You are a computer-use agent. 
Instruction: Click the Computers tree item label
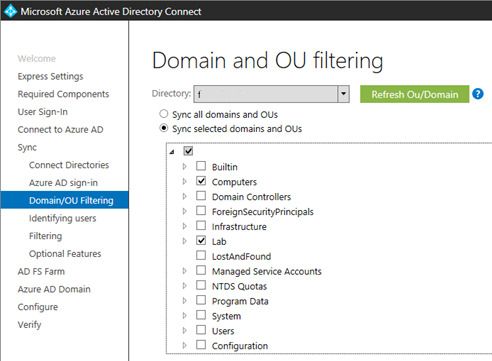(x=234, y=182)
